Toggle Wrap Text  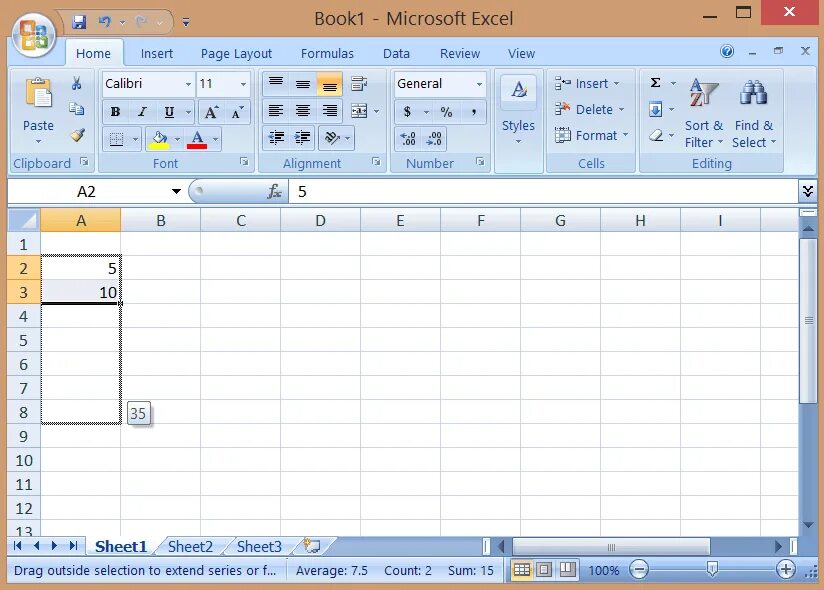click(359, 83)
